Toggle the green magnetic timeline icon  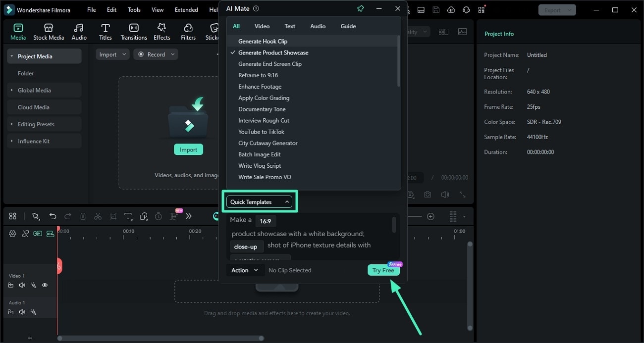pyautogui.click(x=50, y=234)
